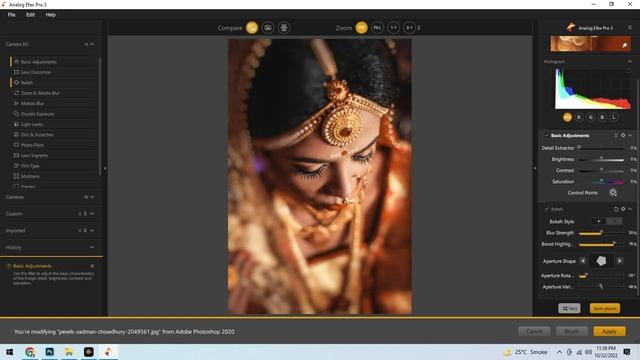Collapse the right panel with side arrow
This screenshot has width=640, height=360.
click(535, 168)
